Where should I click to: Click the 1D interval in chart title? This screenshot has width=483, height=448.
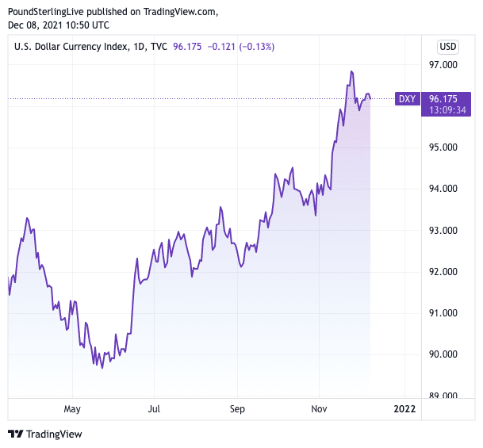137,47
